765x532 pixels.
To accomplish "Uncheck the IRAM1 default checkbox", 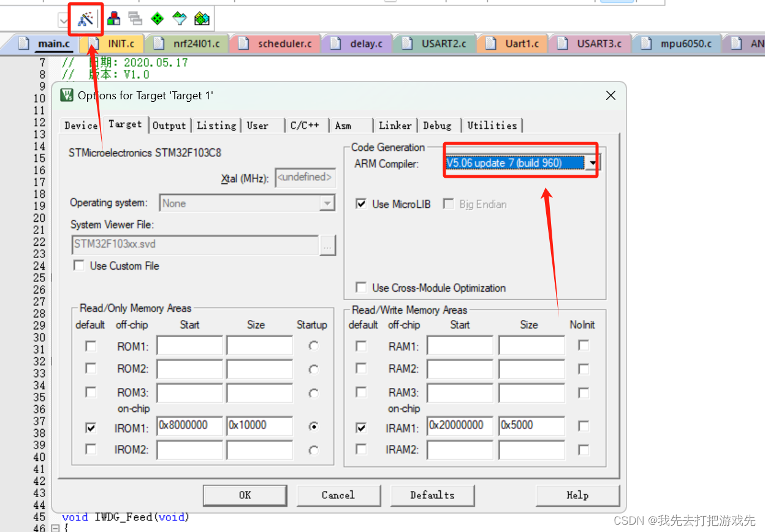I will click(x=361, y=427).
